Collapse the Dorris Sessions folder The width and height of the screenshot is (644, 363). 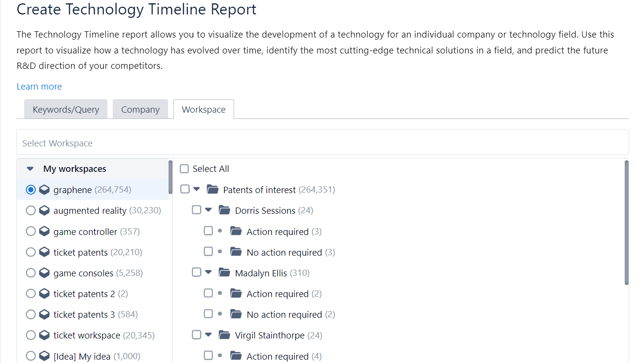click(x=208, y=210)
